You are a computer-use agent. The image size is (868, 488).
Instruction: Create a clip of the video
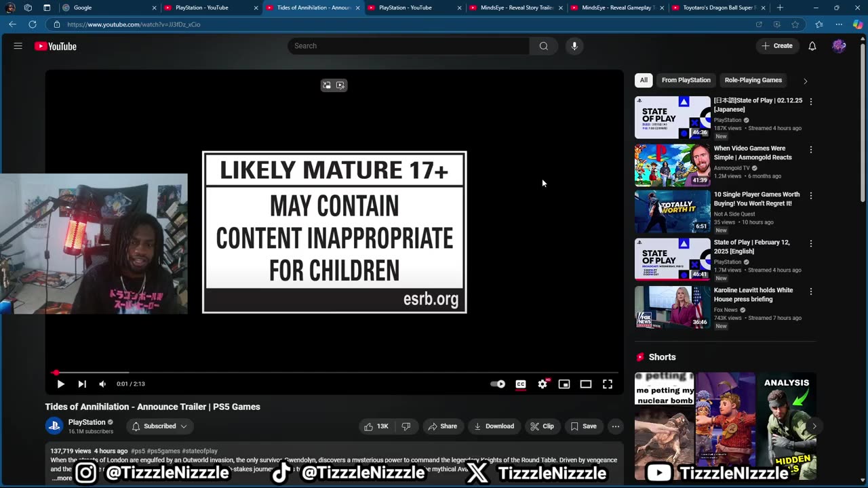(x=542, y=426)
